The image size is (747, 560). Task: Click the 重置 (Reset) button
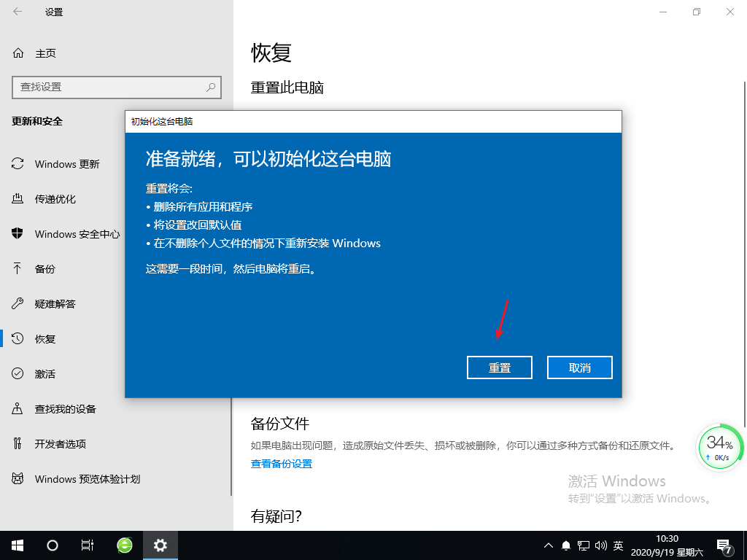499,367
